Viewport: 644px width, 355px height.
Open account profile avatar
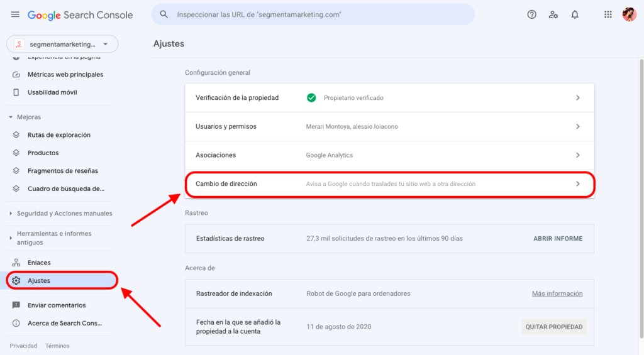629,15
